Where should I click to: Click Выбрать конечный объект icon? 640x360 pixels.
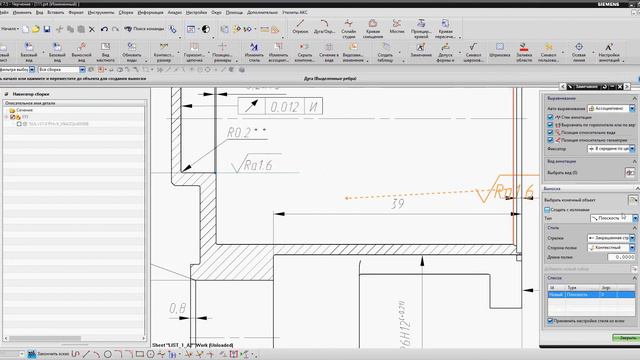633,200
